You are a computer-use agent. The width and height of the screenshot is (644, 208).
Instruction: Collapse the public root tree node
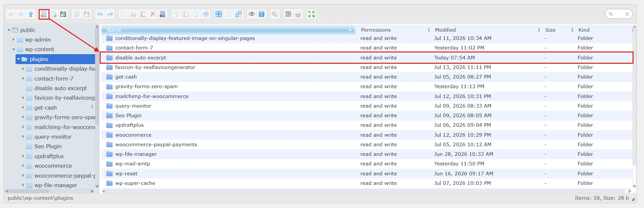tap(9, 30)
